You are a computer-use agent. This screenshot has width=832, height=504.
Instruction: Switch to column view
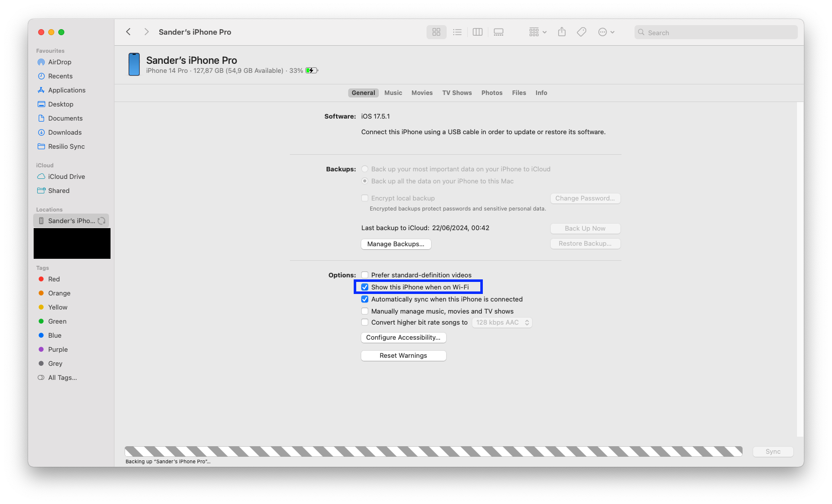click(478, 32)
